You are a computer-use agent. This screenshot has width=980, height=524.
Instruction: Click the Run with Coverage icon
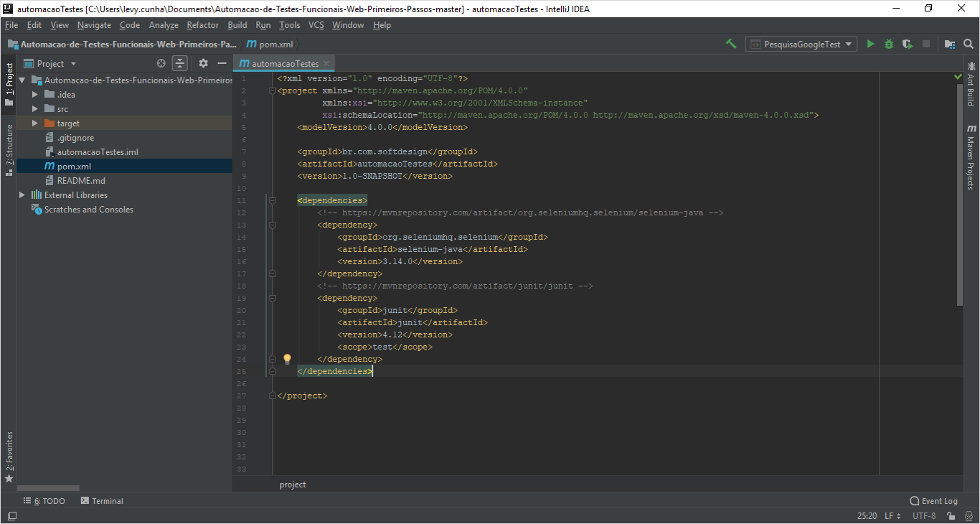(x=908, y=44)
